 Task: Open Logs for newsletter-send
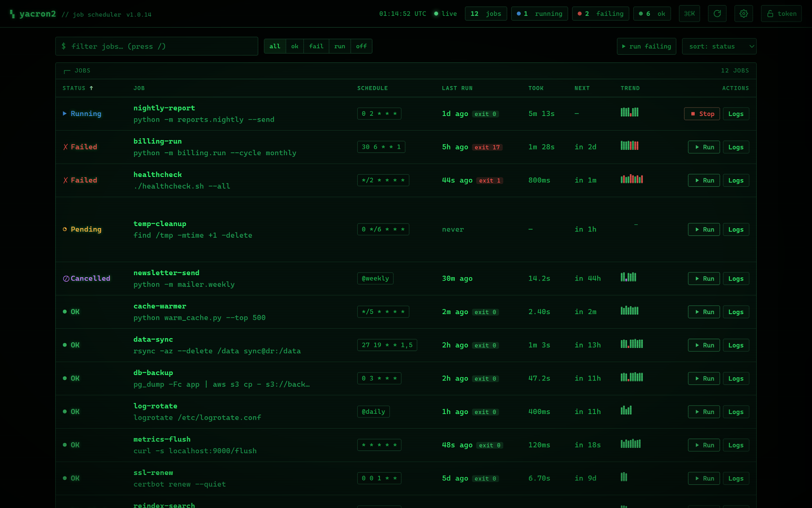tap(736, 279)
